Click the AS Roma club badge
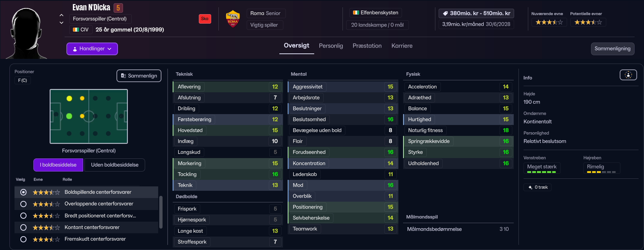 (233, 19)
